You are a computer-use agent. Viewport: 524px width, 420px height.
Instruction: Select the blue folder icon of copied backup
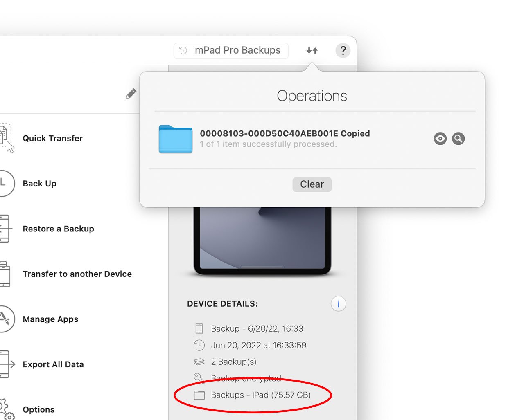(176, 139)
